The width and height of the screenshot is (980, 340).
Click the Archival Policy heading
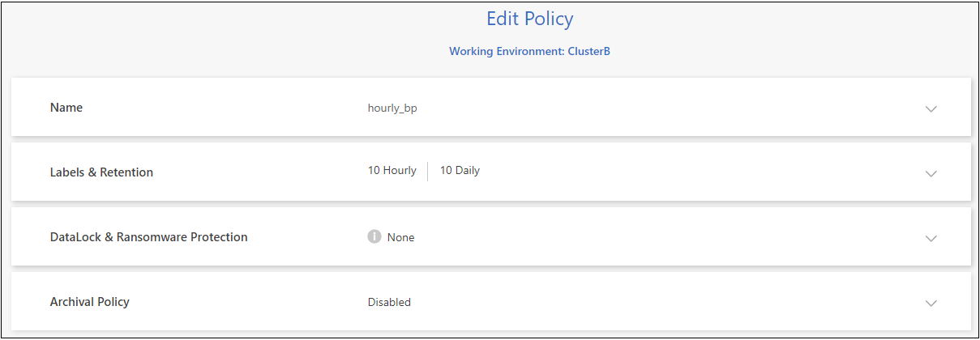[x=89, y=302]
